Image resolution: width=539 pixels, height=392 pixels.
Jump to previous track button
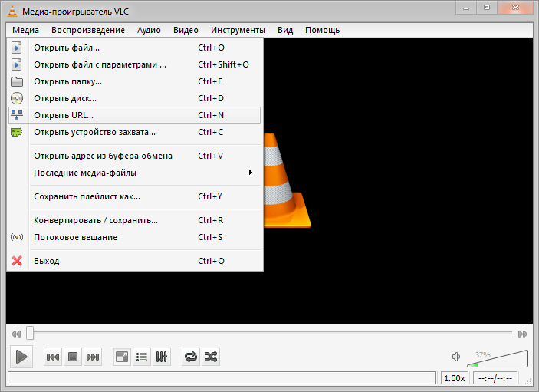pyautogui.click(x=53, y=357)
